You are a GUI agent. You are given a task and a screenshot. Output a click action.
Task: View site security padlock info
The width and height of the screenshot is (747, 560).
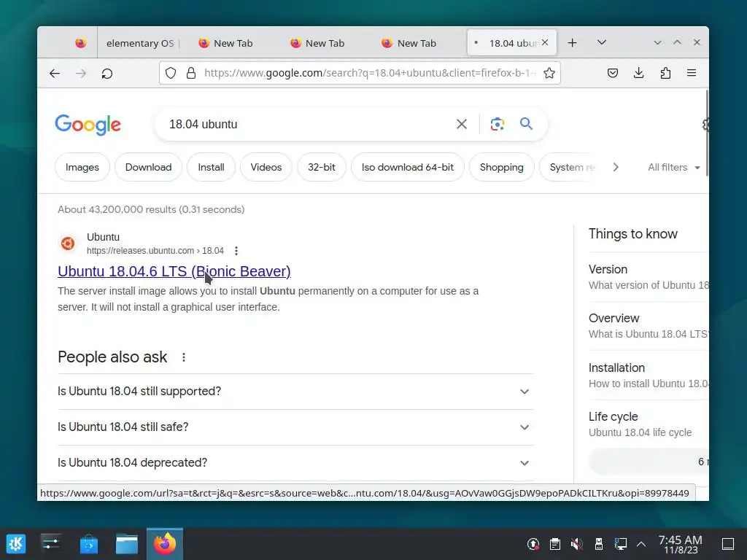point(191,73)
